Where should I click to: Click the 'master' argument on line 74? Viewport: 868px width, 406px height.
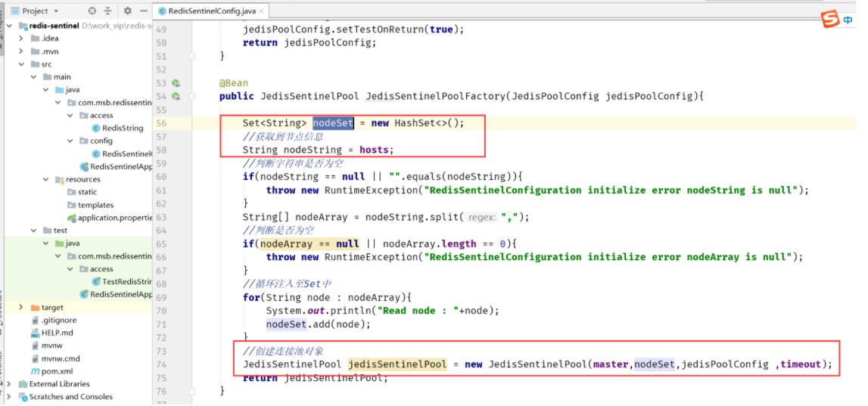[x=611, y=364]
